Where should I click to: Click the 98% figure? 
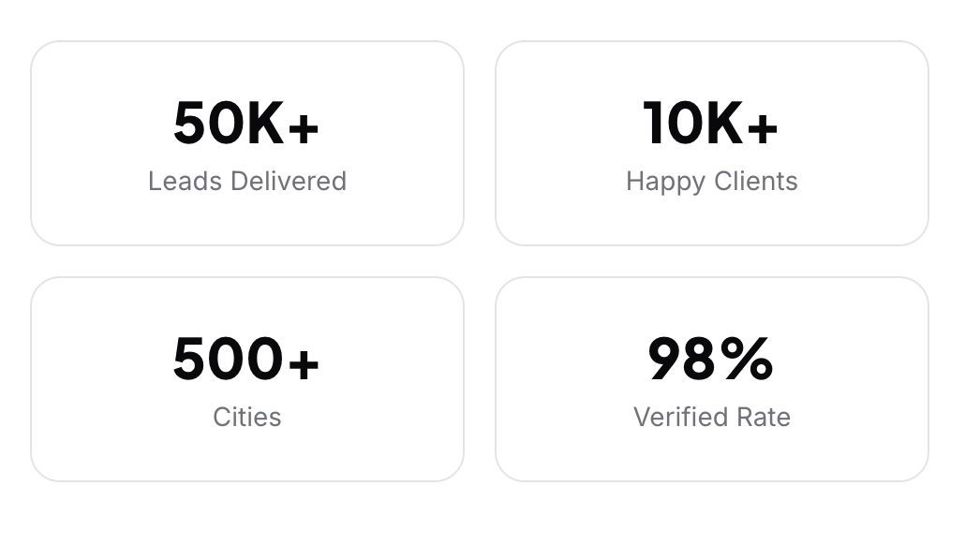tap(710, 361)
